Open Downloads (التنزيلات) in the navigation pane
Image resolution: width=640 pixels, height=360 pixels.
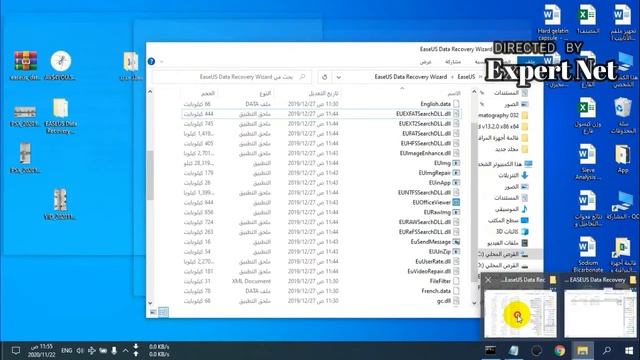[513, 175]
